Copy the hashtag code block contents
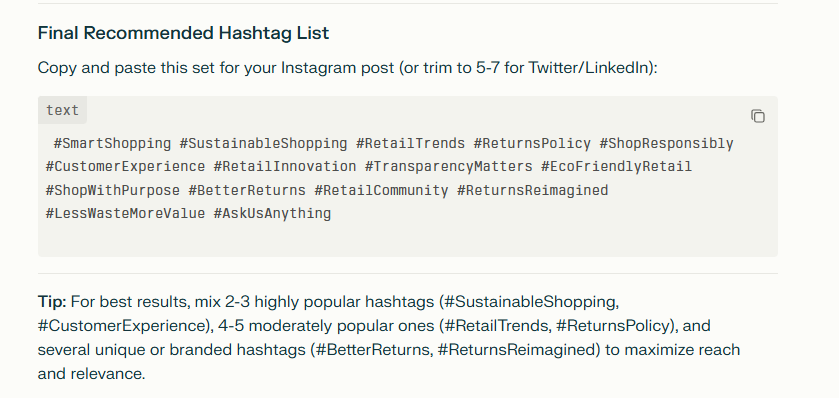Screen dimensions: 839x398 (x=758, y=116)
